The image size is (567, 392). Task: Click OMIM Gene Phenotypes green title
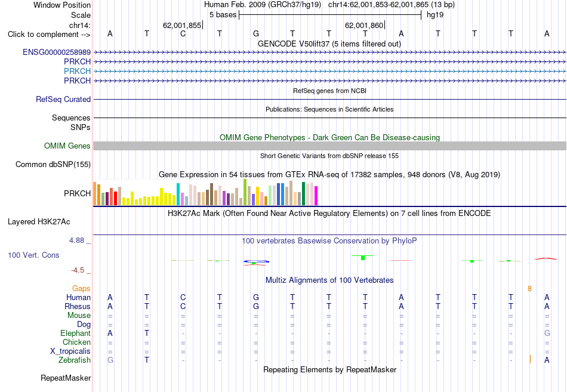click(329, 137)
